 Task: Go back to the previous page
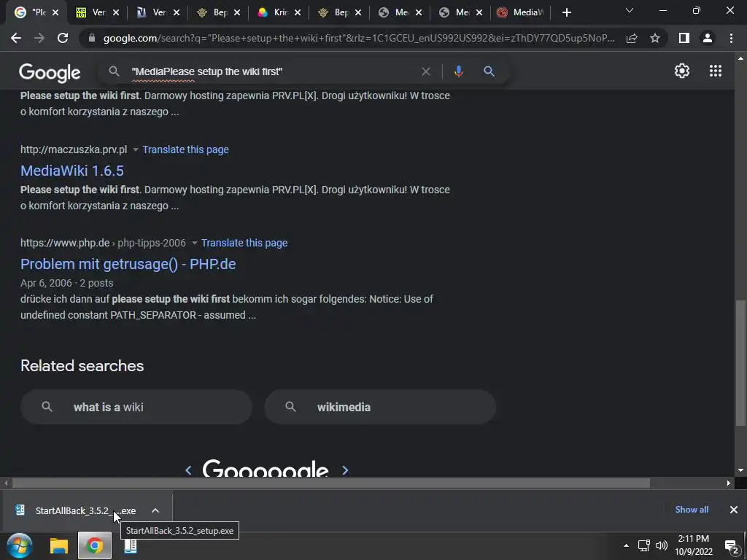(x=16, y=38)
